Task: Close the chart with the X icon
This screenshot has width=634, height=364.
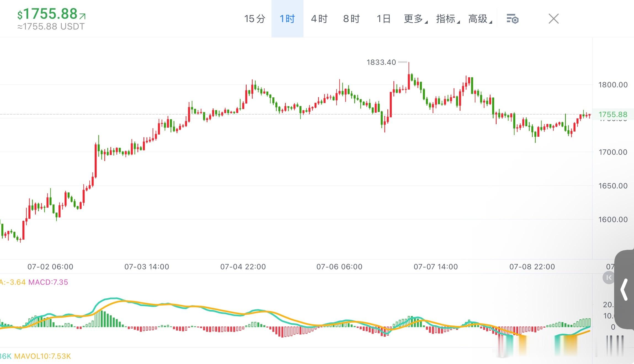Action: [553, 19]
